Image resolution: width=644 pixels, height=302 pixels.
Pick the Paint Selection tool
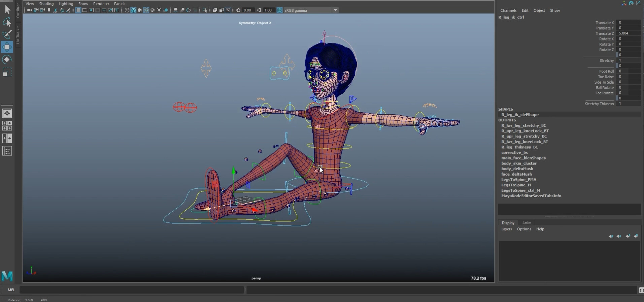click(7, 34)
